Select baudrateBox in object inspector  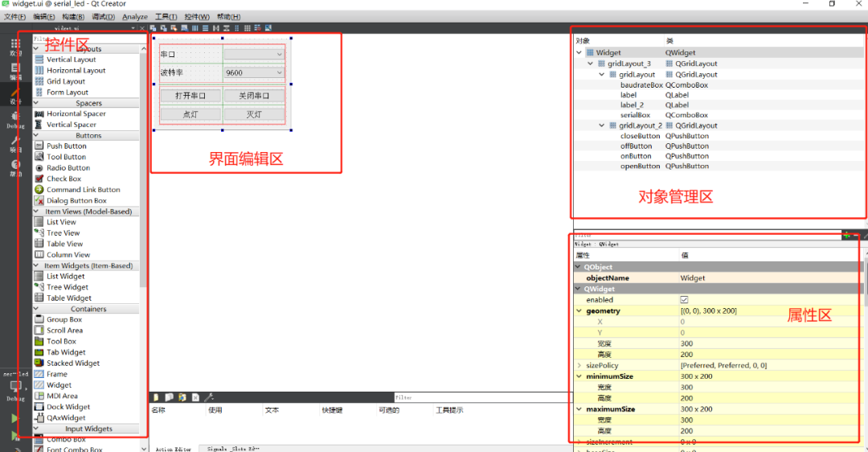tap(641, 84)
